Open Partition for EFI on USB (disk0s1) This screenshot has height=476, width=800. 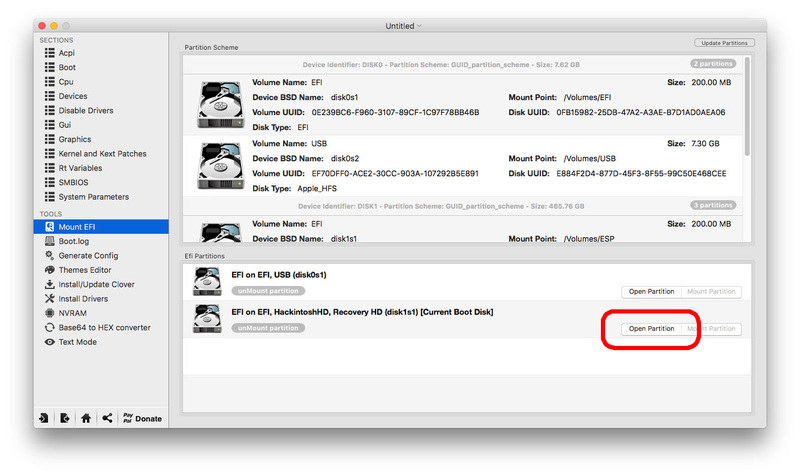[x=651, y=292]
